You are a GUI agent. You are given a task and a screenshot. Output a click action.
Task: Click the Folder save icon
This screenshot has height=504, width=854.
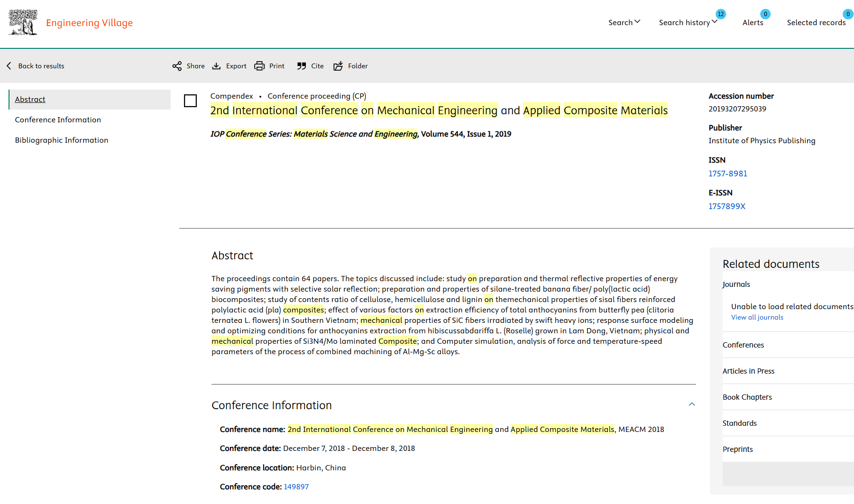[x=338, y=66]
